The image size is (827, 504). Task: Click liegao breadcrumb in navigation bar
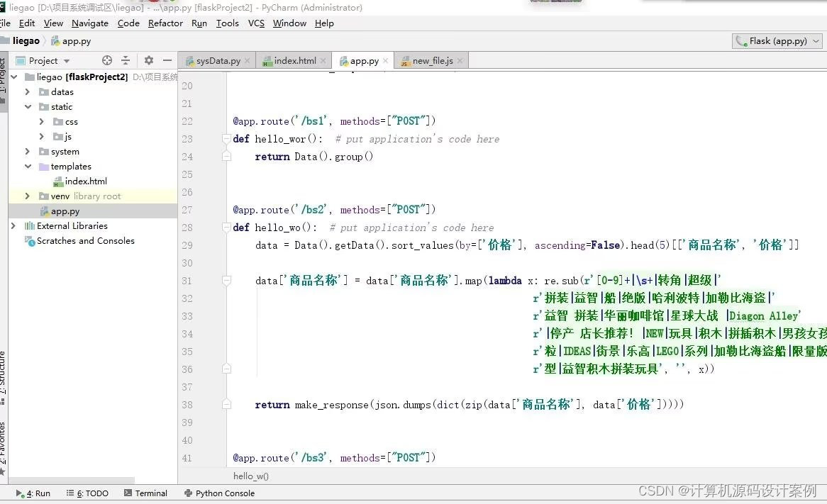tap(26, 41)
